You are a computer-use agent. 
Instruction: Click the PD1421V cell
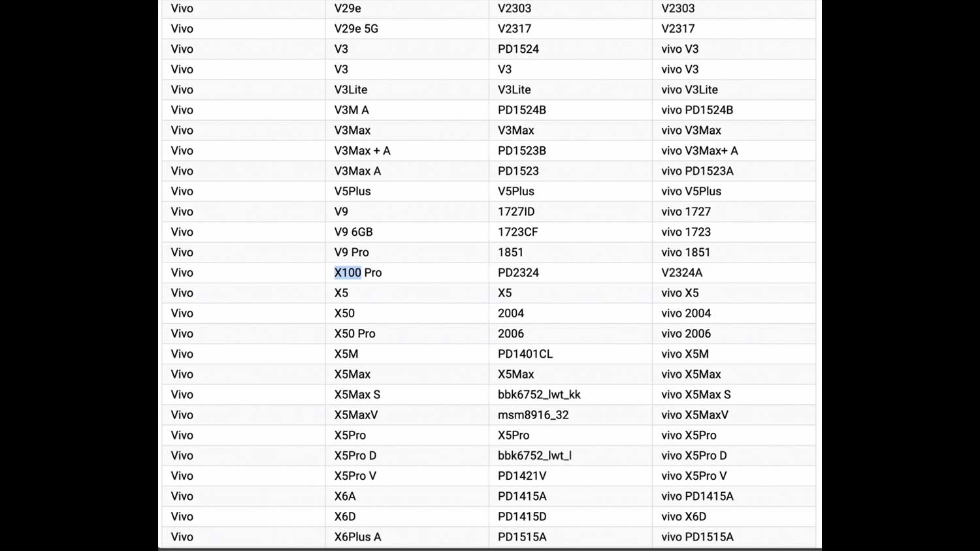pyautogui.click(x=522, y=476)
